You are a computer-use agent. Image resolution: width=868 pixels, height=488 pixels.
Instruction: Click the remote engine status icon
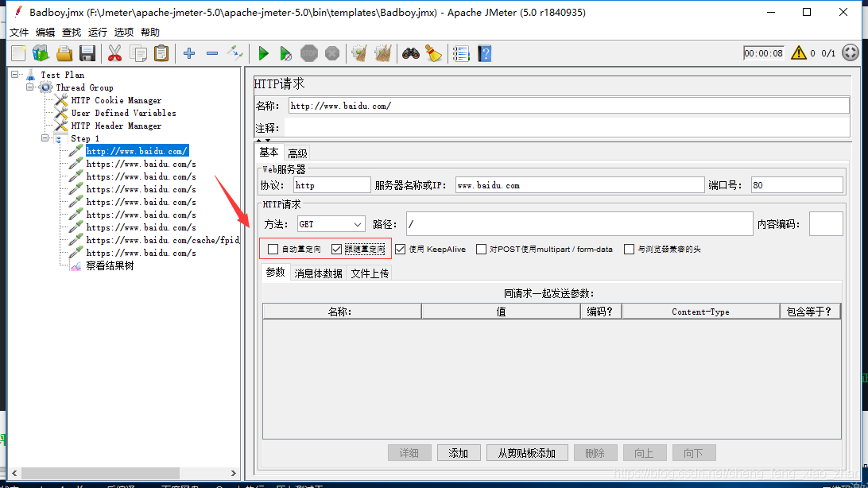pos(851,53)
